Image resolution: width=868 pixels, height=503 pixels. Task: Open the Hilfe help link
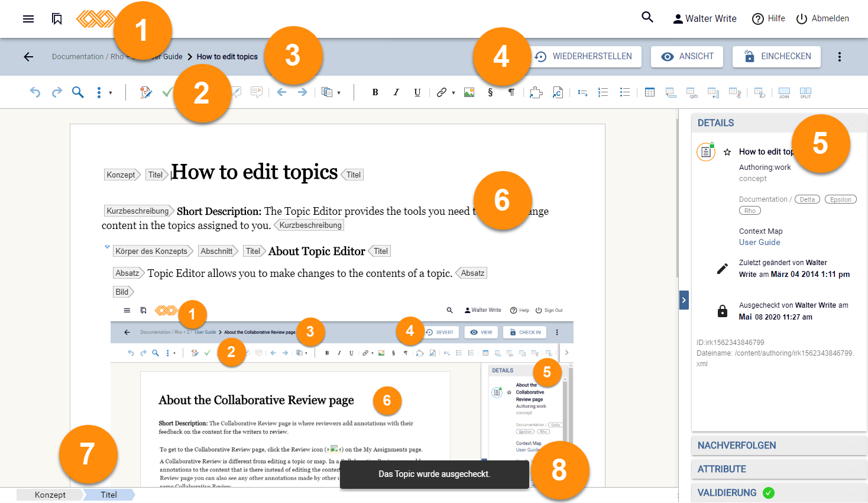[x=769, y=19]
